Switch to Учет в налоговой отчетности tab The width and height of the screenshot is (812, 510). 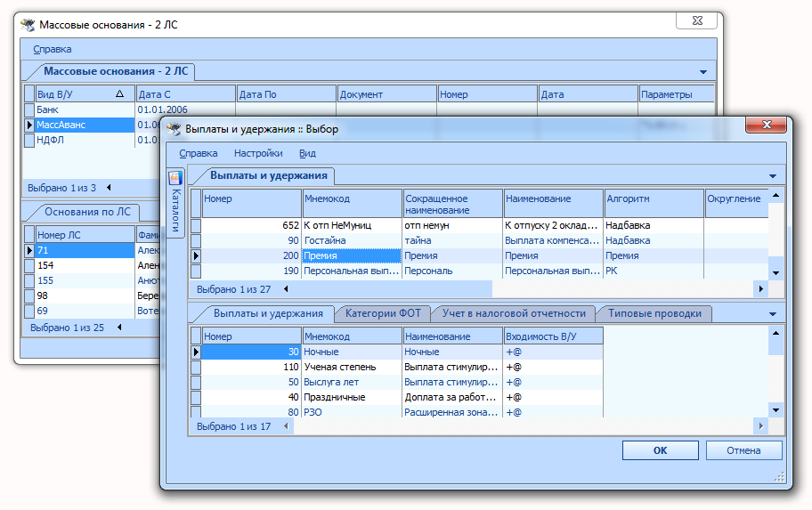pyautogui.click(x=514, y=313)
